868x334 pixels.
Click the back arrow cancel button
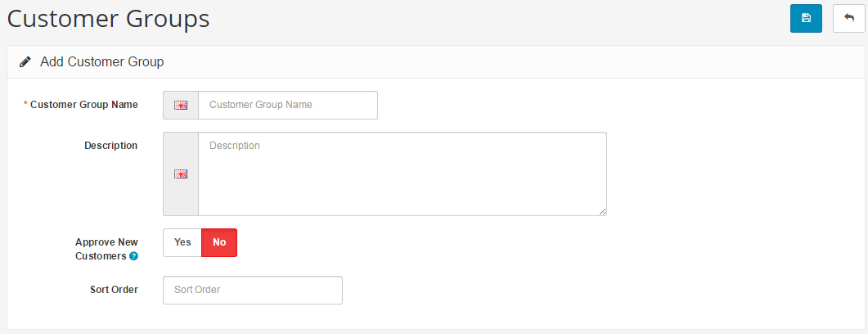click(x=848, y=18)
